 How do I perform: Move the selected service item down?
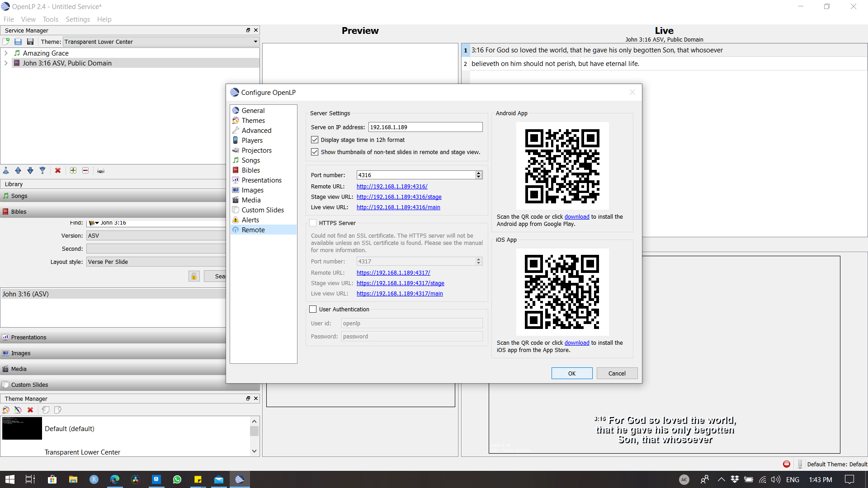30,170
